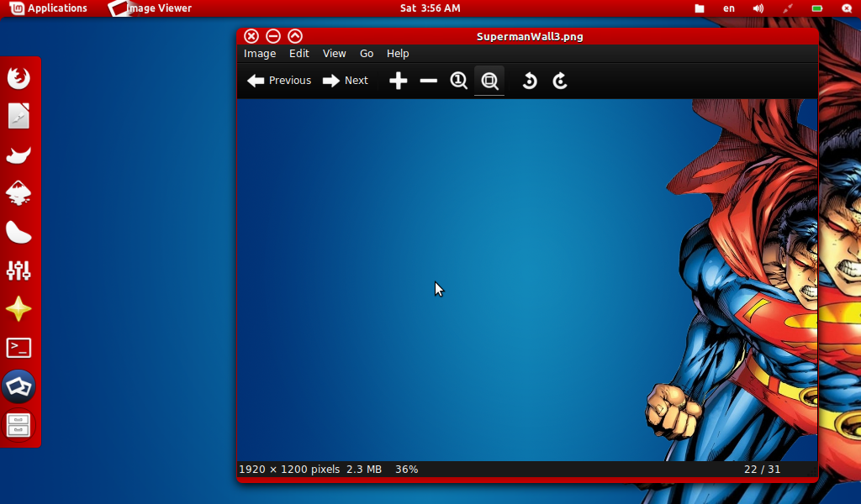Image resolution: width=861 pixels, height=504 pixels.
Task: Open the clock showing Sat 3:56 AM
Action: [x=430, y=8]
